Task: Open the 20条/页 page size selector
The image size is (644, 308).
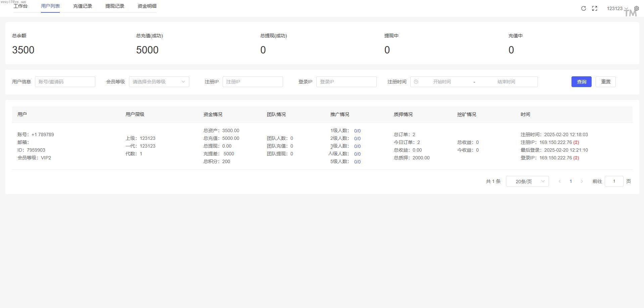Action: pos(527,181)
